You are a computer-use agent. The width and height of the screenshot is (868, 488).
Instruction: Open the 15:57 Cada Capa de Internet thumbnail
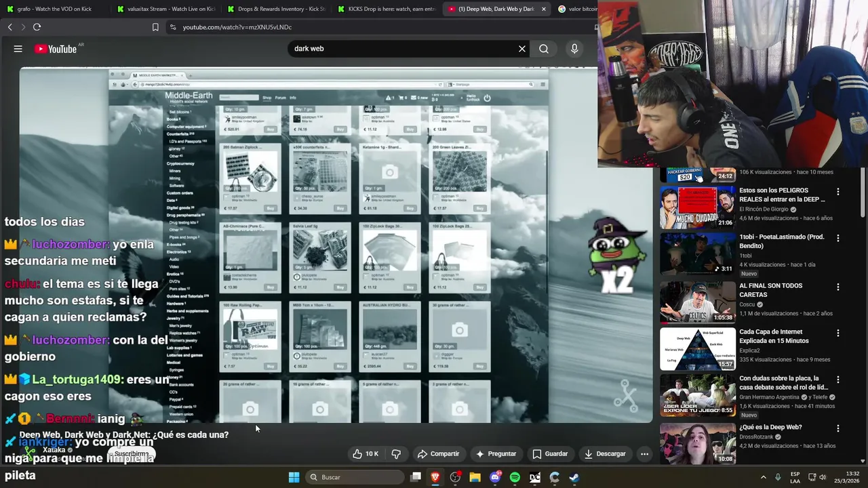698,349
